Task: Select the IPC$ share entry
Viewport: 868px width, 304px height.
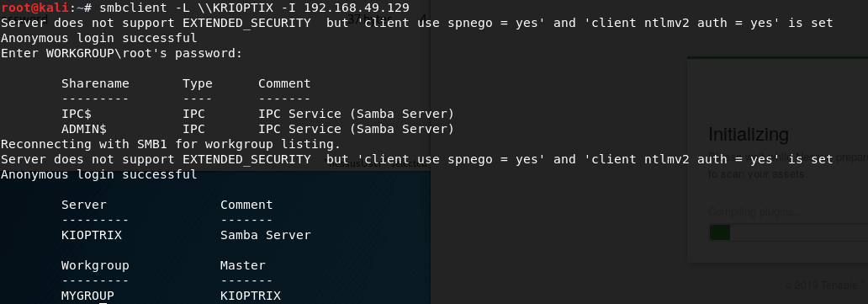Action: coord(77,114)
